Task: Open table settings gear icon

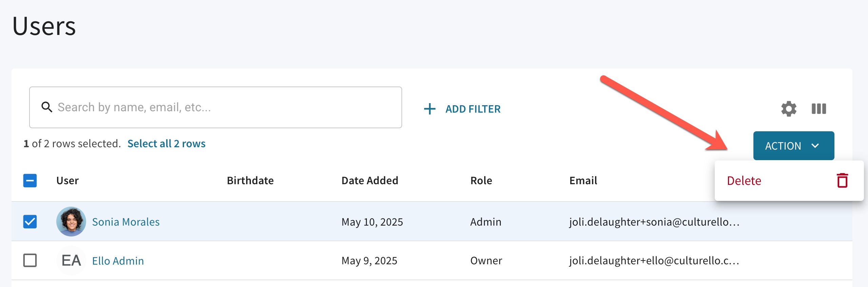Action: (x=789, y=109)
